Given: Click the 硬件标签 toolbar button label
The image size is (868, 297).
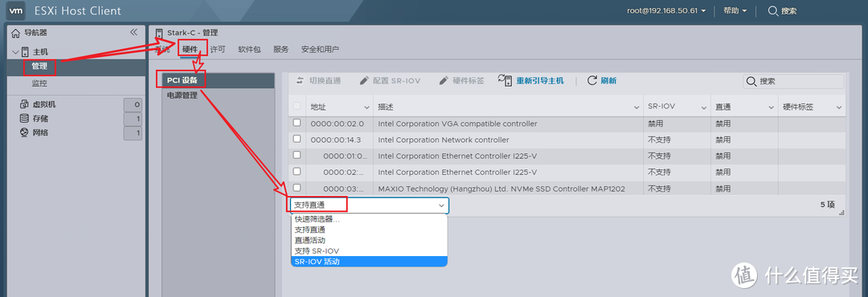Looking at the screenshot, I should coord(469,81).
